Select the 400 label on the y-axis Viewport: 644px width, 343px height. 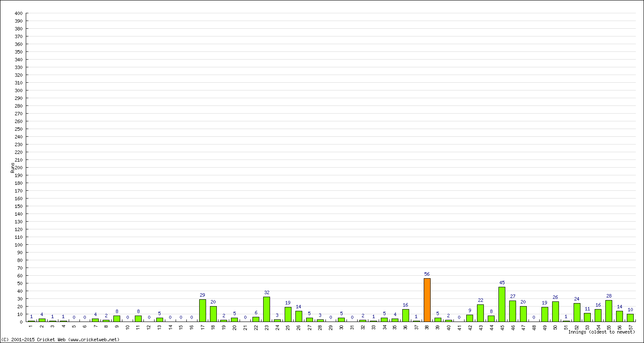[x=18, y=13]
